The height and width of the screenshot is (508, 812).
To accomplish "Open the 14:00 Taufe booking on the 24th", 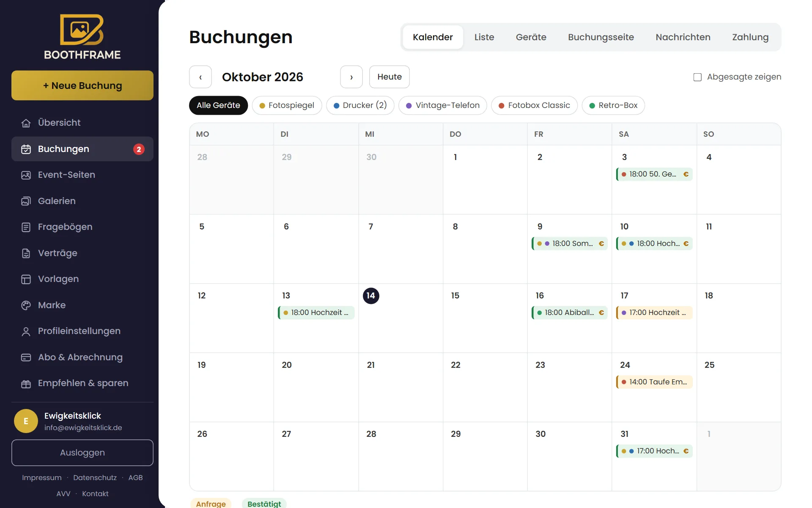I will click(654, 382).
